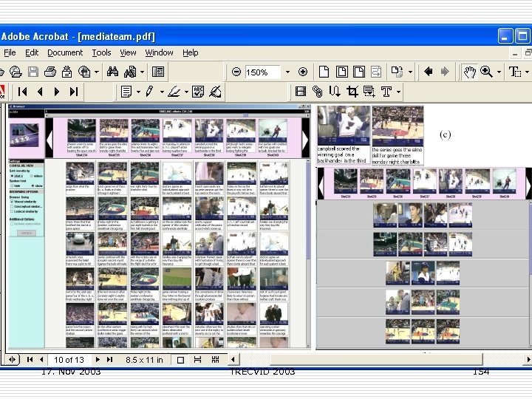
Task: Switch to Single Page layout in status bar
Action: (180, 360)
